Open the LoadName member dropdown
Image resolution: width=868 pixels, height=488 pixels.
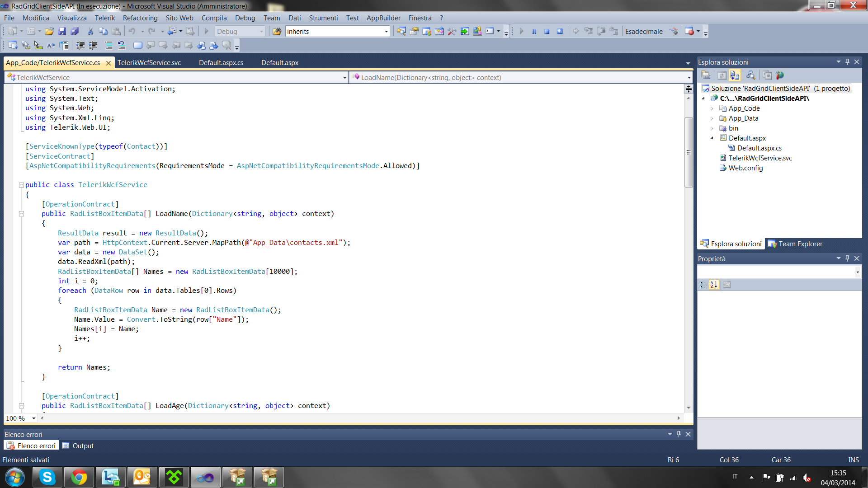point(689,78)
